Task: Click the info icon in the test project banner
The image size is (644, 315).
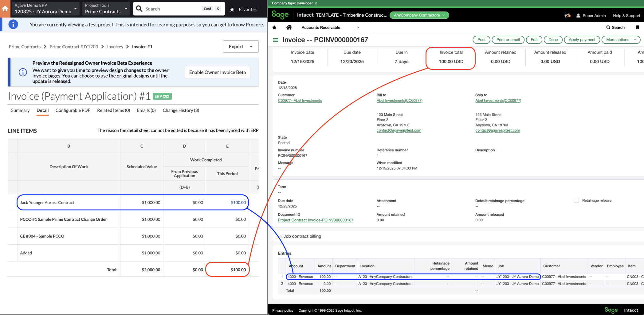Action: 13,25
